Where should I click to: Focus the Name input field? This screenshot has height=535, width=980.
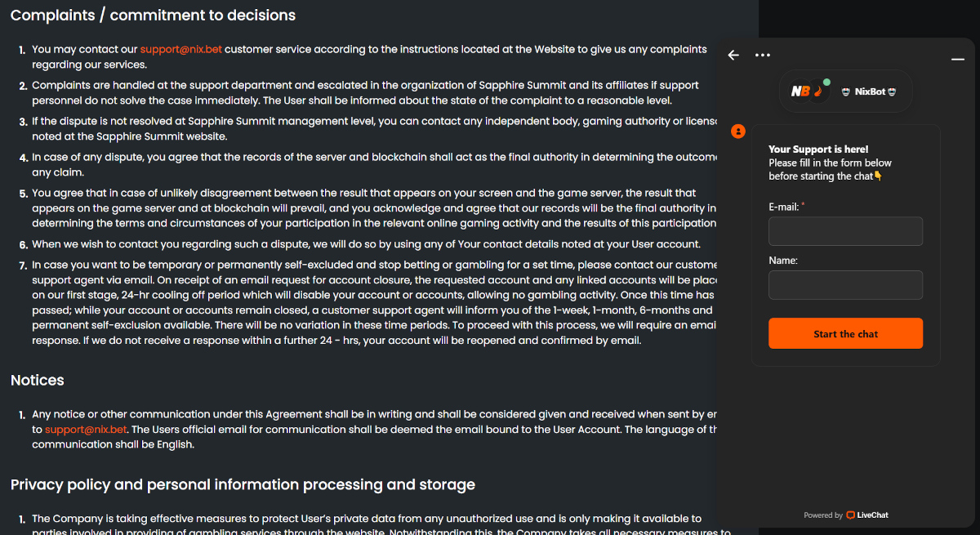pyautogui.click(x=845, y=285)
